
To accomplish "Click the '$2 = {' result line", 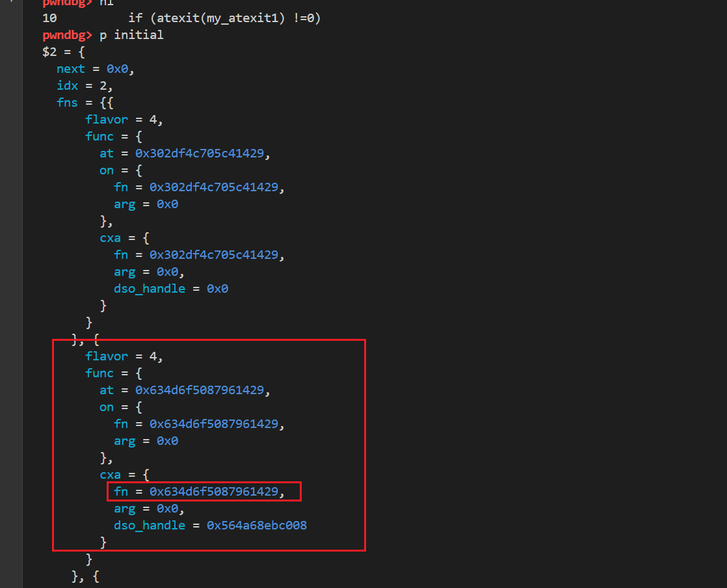I will (63, 52).
